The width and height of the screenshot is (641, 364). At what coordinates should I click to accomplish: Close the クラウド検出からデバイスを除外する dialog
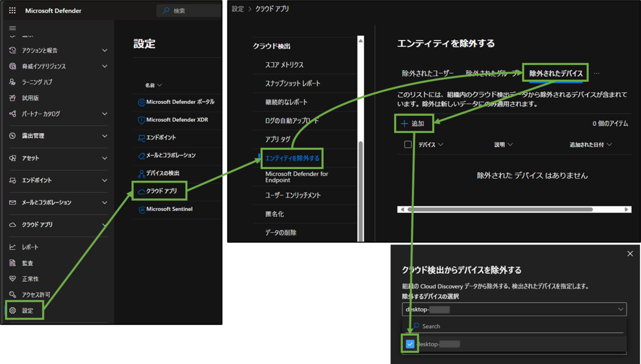coord(630,254)
